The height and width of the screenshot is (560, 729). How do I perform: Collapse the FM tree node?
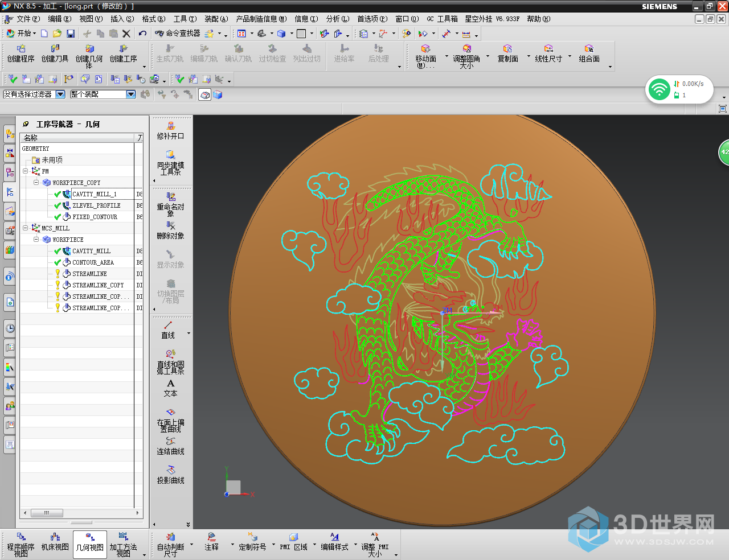25,171
